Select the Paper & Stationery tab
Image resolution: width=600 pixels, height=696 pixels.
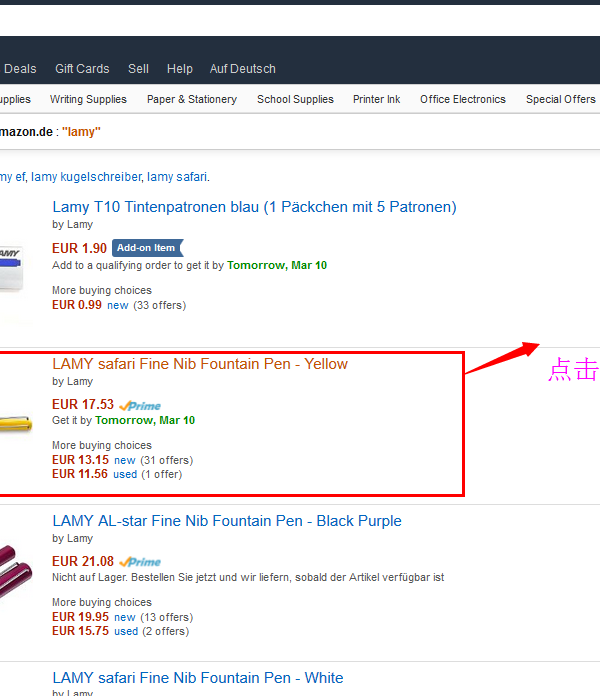[x=192, y=99]
